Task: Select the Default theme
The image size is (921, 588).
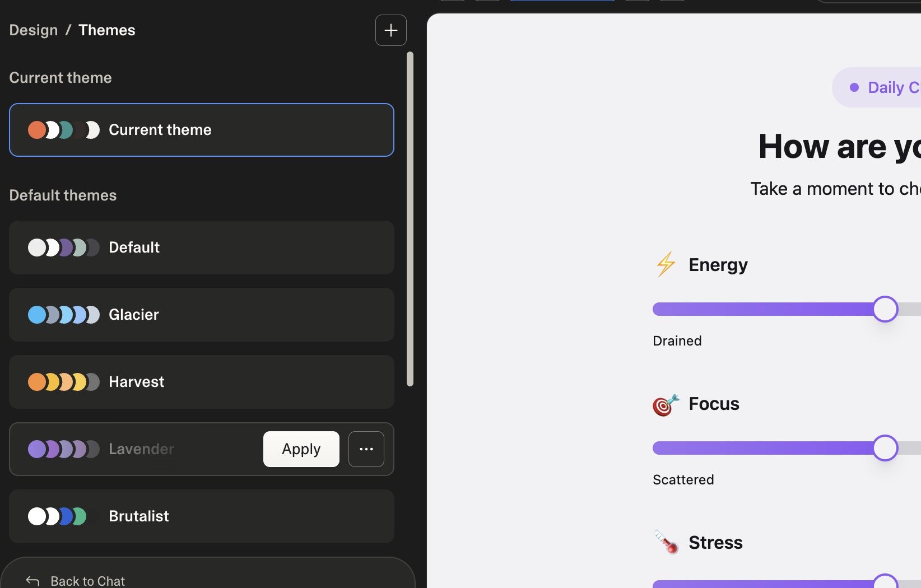Action: point(201,248)
